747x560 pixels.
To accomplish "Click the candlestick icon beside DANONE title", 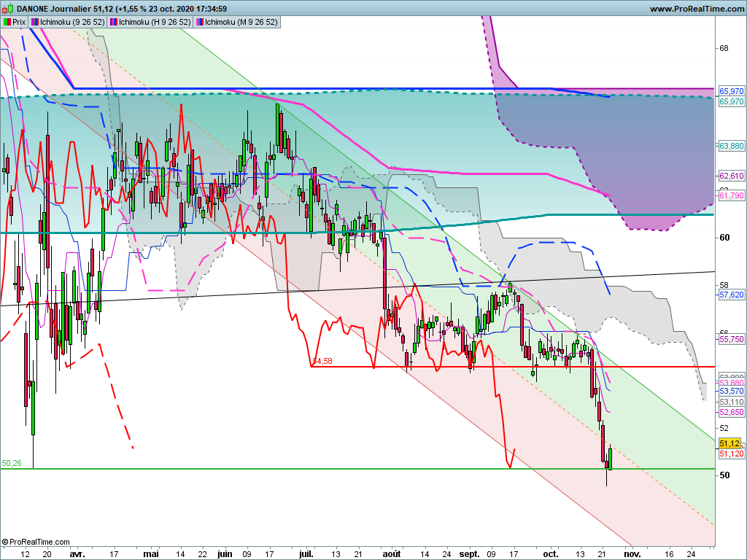I will 7,9.
